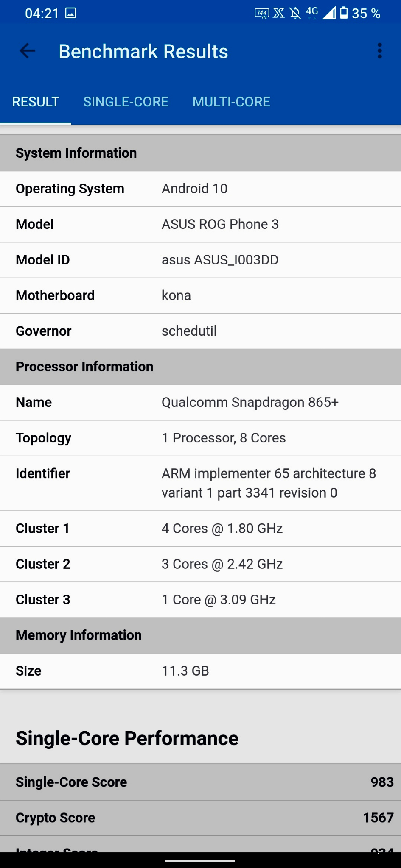Tap the Model ASUS ROG Phone 3 row
Viewport: 401px width, 868px height.
(200, 224)
